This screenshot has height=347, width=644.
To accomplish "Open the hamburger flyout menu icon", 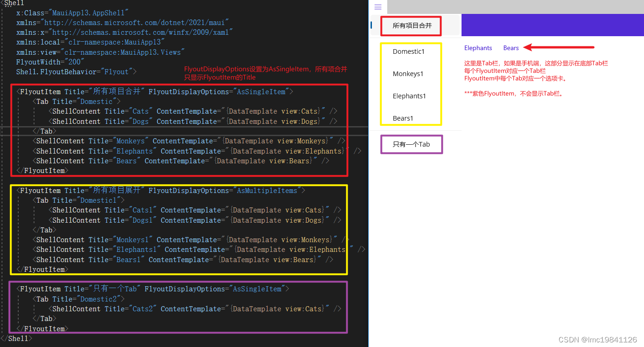I will pos(378,7).
